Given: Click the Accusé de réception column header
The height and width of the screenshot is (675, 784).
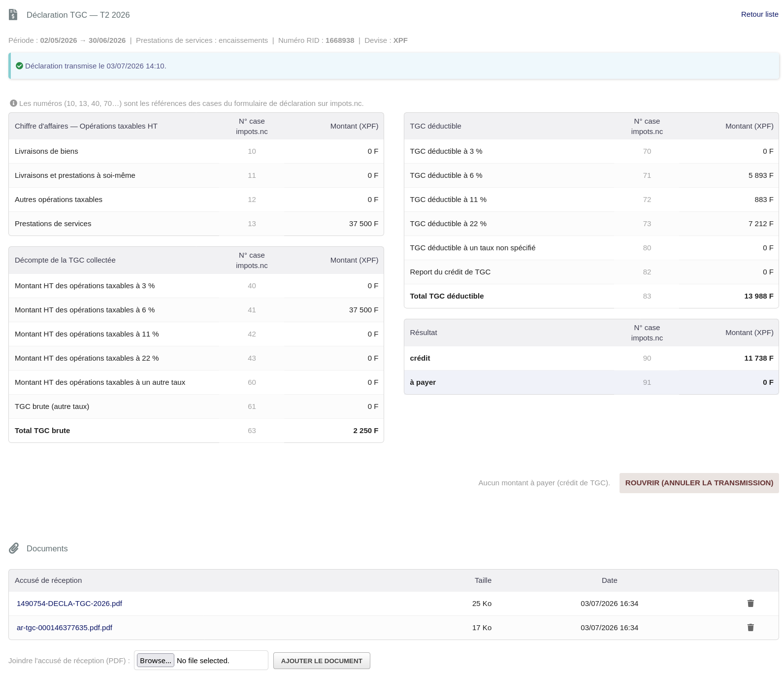Looking at the screenshot, I should pyautogui.click(x=48, y=580).
